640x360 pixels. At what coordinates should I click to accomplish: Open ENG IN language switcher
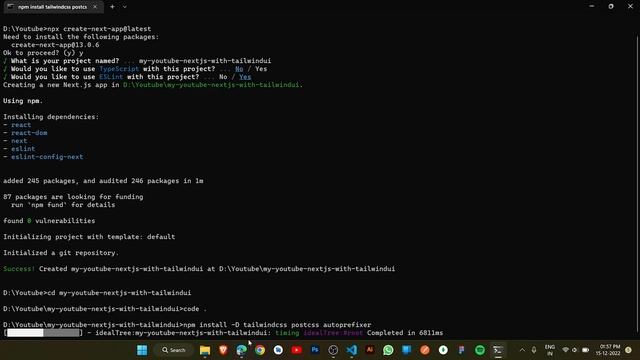click(550, 350)
